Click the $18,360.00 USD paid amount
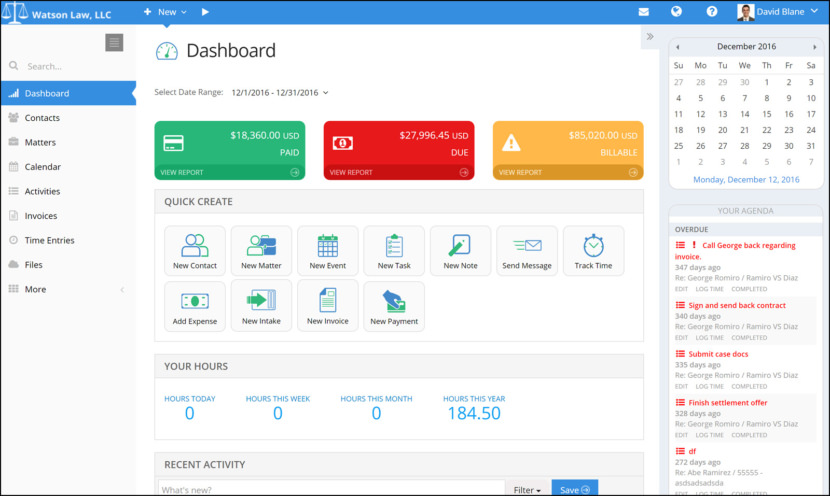This screenshot has height=496, width=830. point(264,136)
